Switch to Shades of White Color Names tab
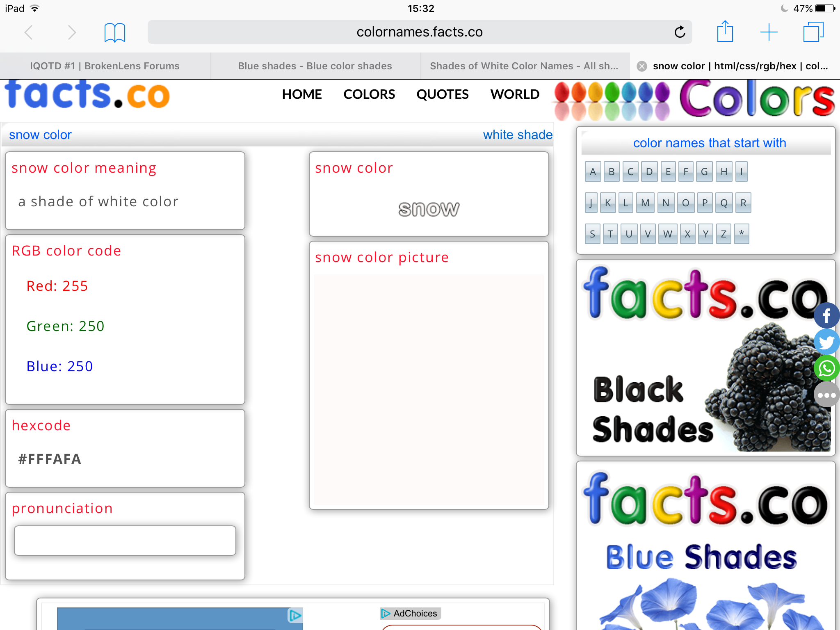 (525, 66)
